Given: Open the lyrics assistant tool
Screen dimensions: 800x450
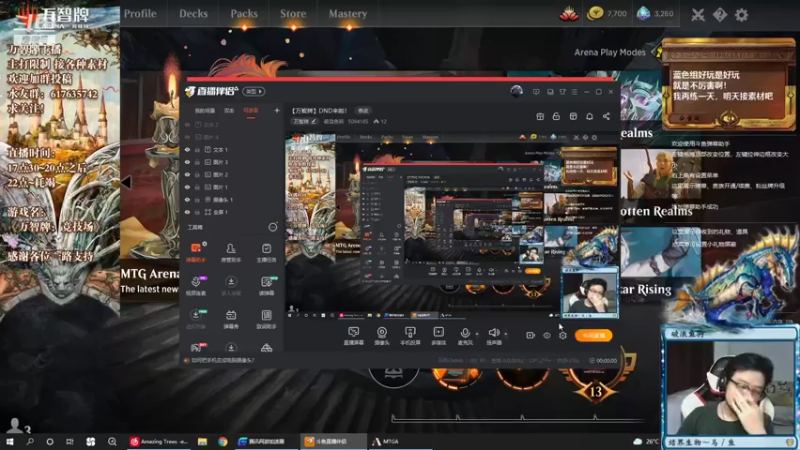Looking at the screenshot, I should tap(266, 319).
